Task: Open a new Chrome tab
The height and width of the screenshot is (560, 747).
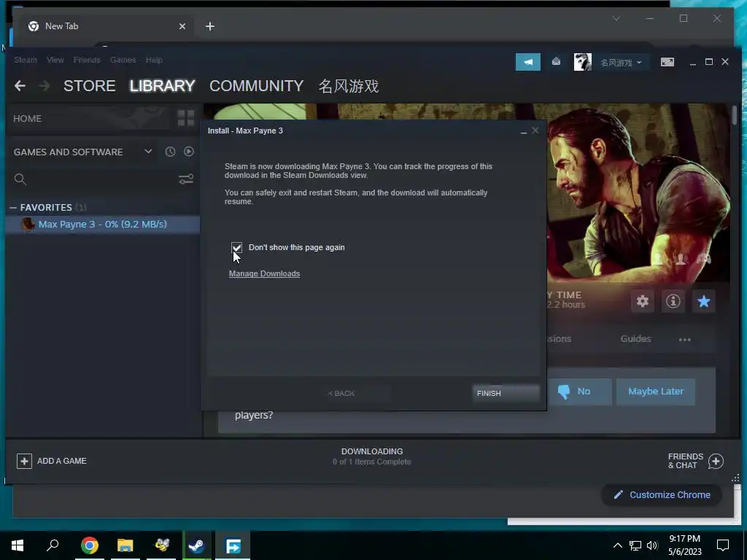Action: (x=209, y=26)
